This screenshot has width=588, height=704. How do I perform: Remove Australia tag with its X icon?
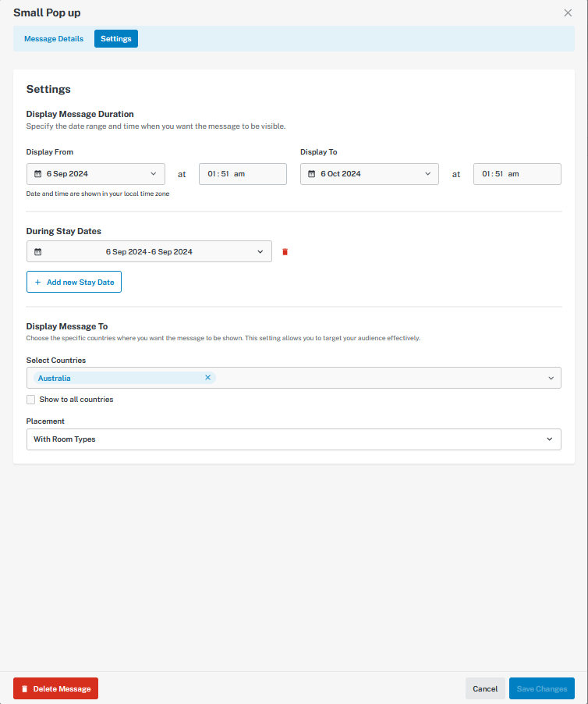(x=207, y=378)
